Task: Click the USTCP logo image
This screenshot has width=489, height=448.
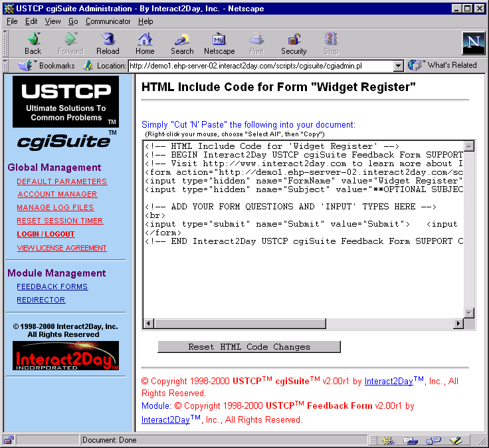Action: (66, 102)
